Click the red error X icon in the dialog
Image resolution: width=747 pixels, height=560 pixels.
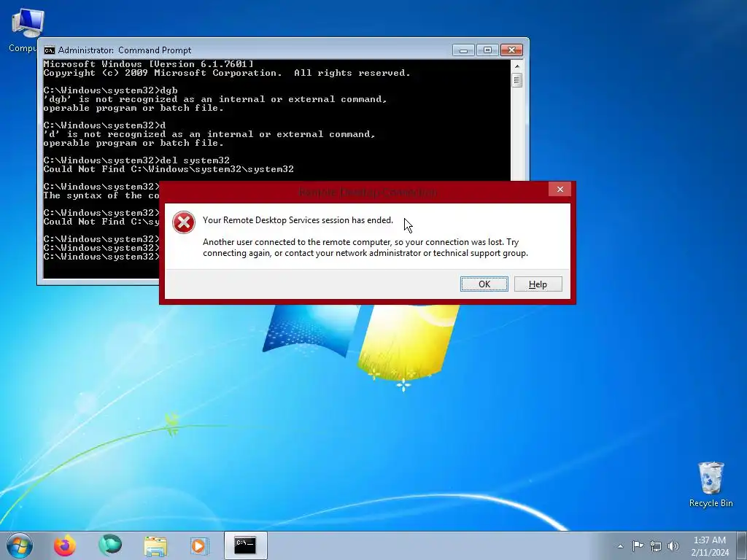click(184, 222)
